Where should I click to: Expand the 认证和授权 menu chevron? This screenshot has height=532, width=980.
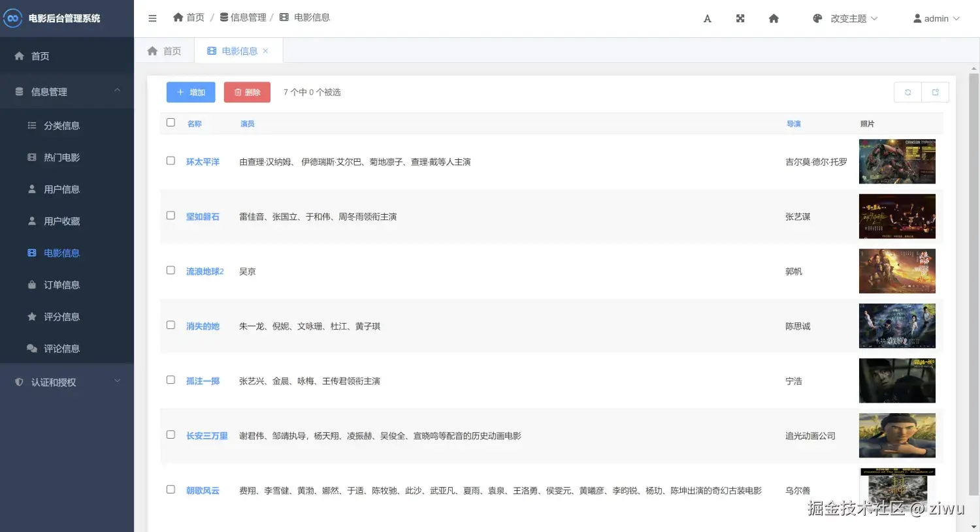pos(118,381)
